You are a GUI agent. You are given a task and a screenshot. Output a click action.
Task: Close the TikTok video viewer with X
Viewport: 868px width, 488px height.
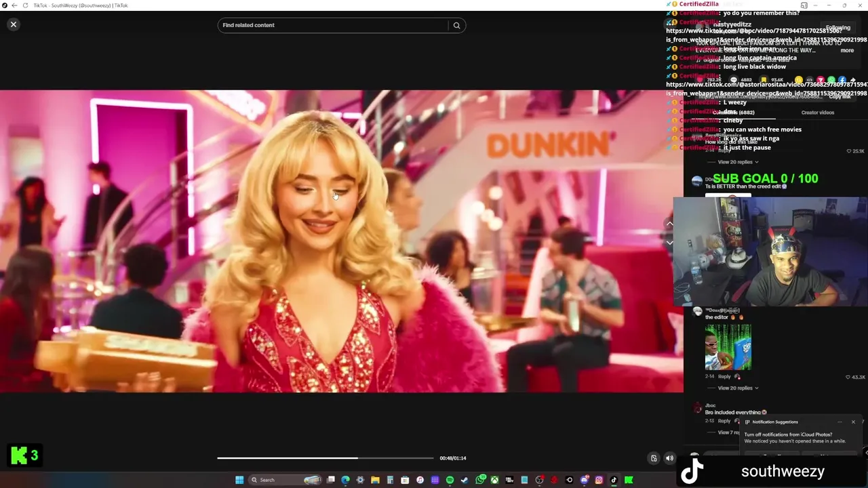[13, 24]
